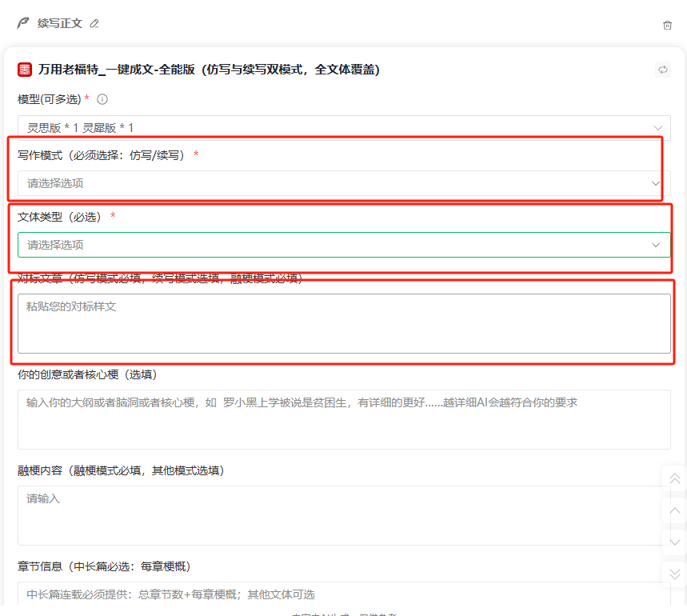
Task: Click the 文体类型（必选） label
Action: pyautogui.click(x=59, y=217)
